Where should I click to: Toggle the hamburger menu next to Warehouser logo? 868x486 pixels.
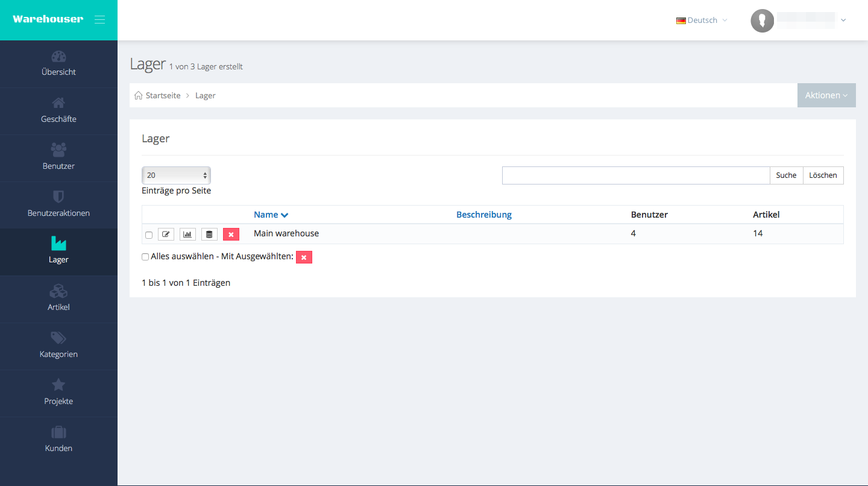[x=100, y=20]
